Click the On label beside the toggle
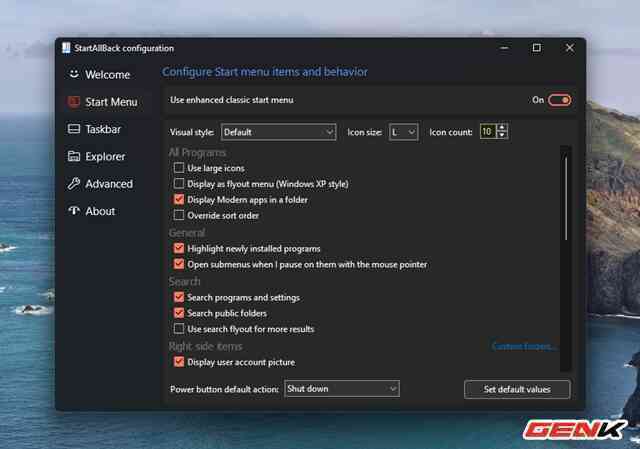The height and width of the screenshot is (449, 640). 538,100
